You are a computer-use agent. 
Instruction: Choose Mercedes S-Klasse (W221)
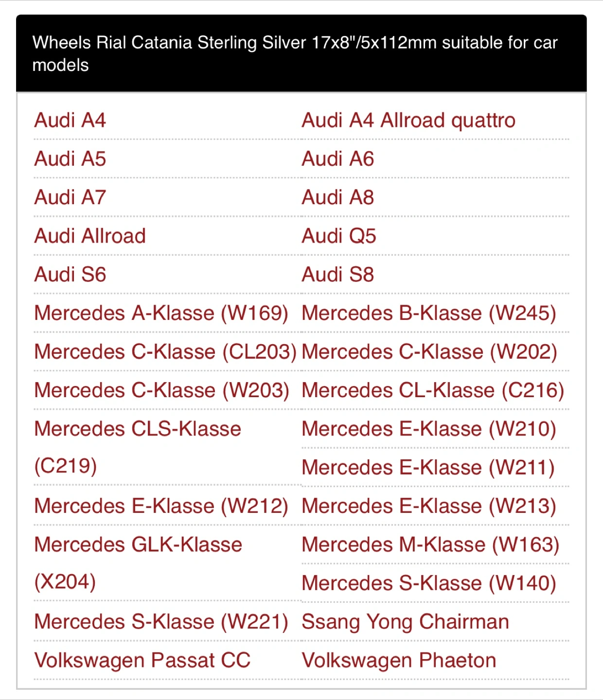click(161, 622)
